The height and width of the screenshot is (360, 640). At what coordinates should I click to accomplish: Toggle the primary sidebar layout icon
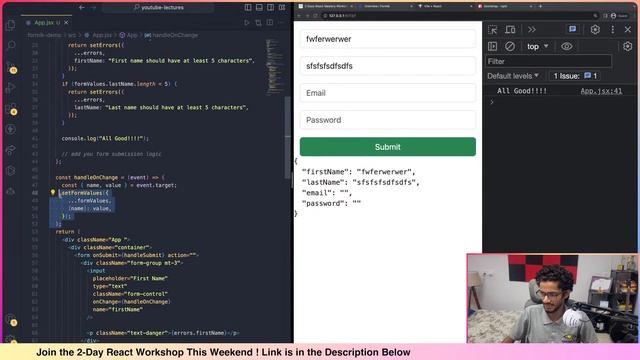(x=248, y=7)
